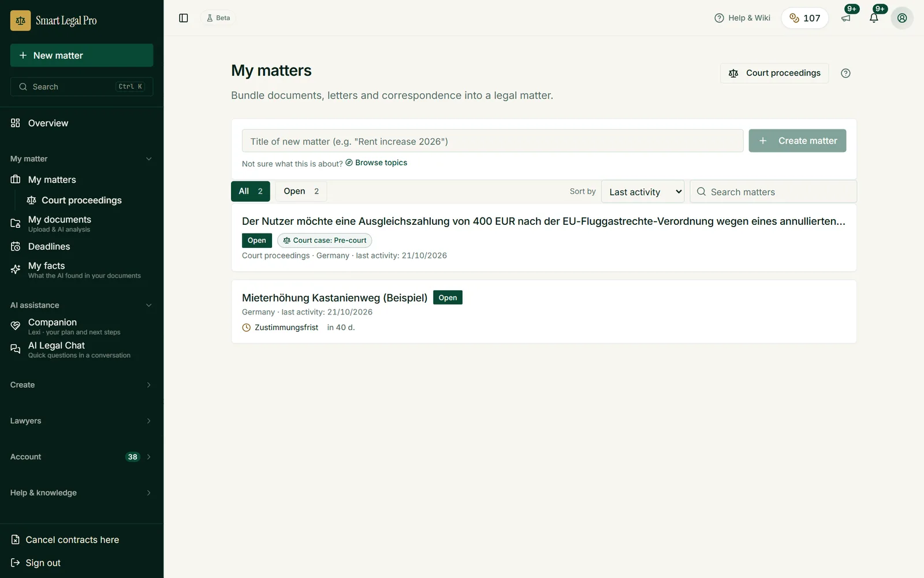
Task: Click the clock icon beside Zustimmungsfrist
Action: 247,328
